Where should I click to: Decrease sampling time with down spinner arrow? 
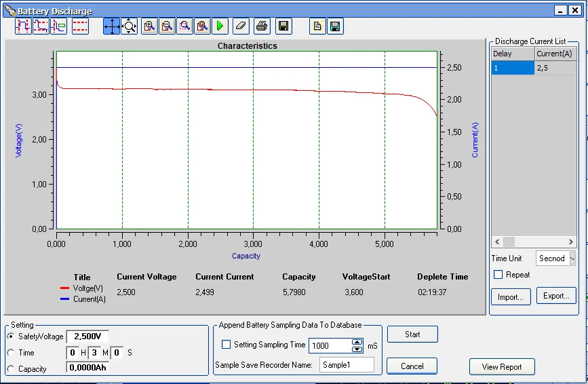coord(357,349)
